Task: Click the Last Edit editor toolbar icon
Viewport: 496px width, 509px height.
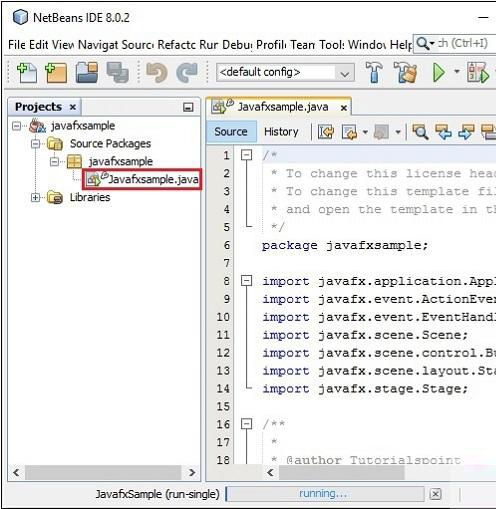Action: point(325,132)
